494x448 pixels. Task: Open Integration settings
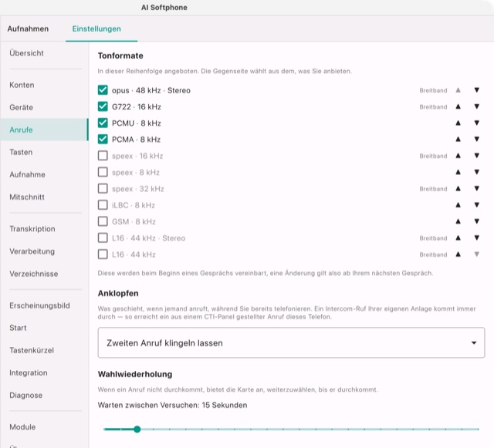coord(44,372)
